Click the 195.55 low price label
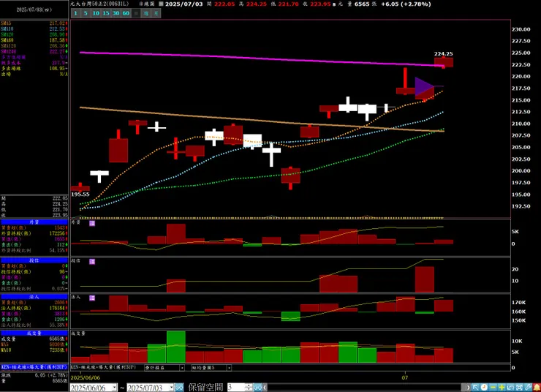 click(80, 195)
